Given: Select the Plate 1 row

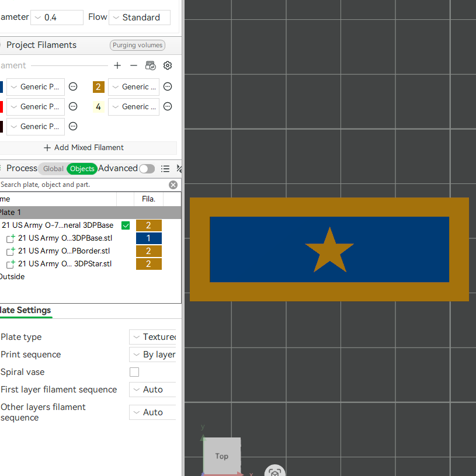Looking at the screenshot, I should [x=91, y=213].
